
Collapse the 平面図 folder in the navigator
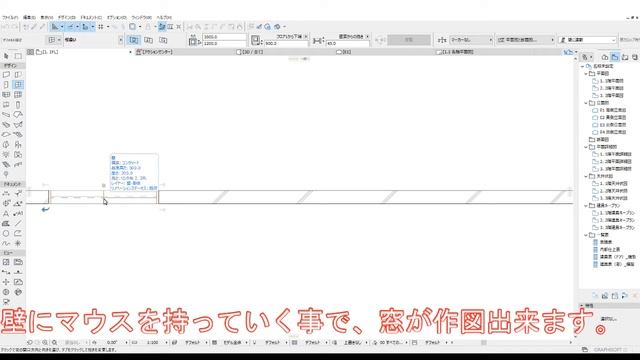pos(586,73)
